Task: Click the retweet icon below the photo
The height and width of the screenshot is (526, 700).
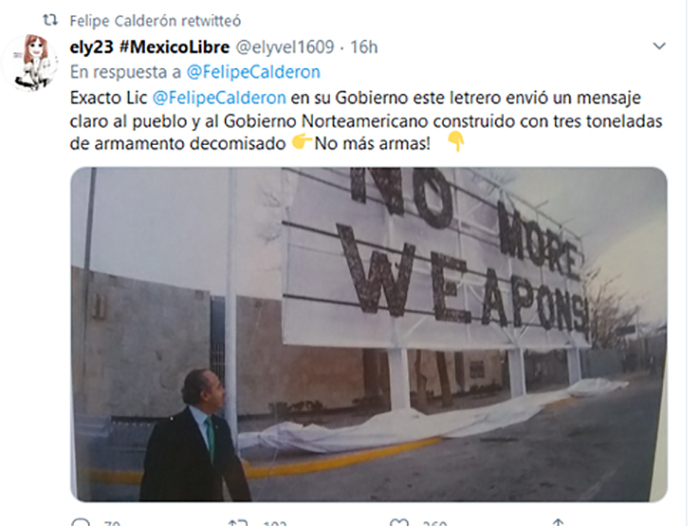Action: (237, 522)
